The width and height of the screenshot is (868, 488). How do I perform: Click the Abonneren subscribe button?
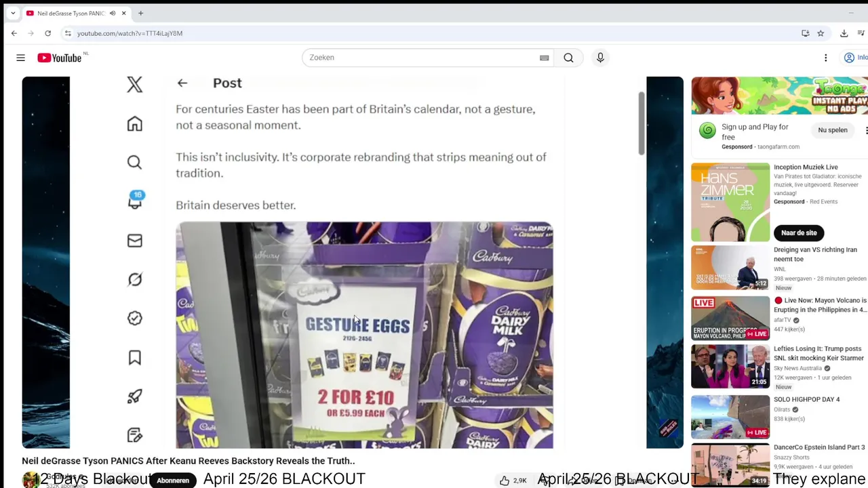tap(173, 480)
